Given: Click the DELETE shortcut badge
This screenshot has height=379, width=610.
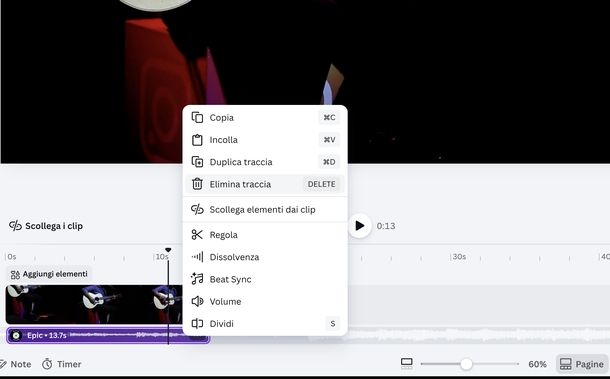Looking at the screenshot, I should coord(321,184).
